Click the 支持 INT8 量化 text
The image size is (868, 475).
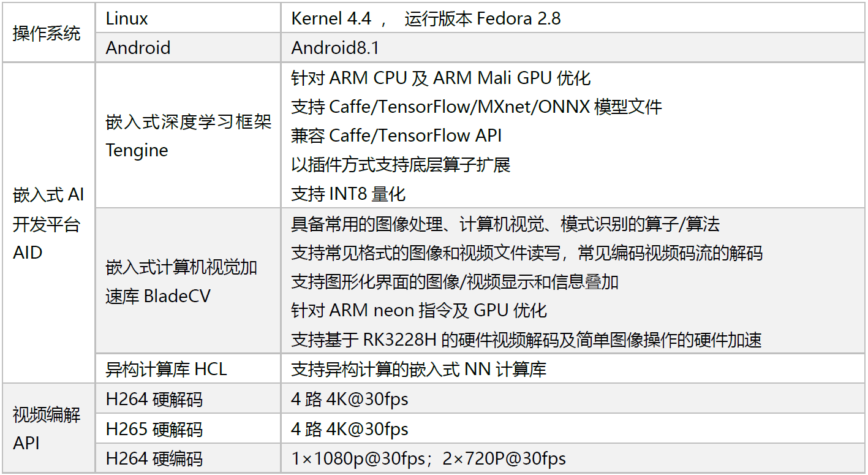click(348, 194)
